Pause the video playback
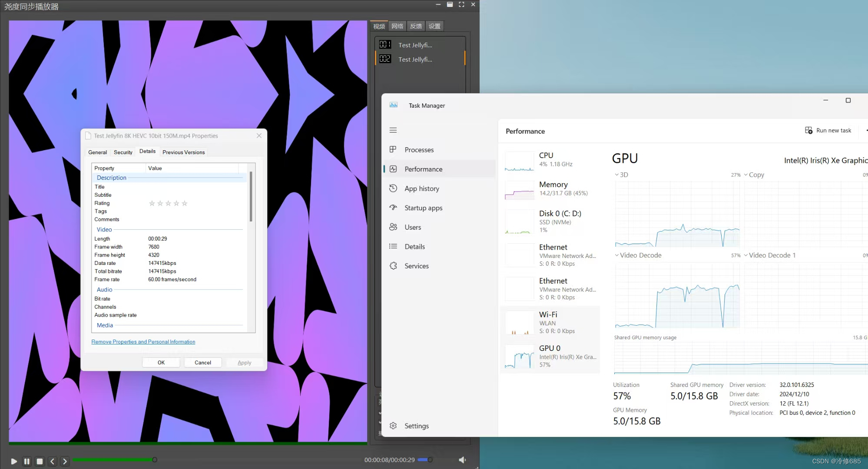This screenshot has height=469, width=868. tap(27, 461)
